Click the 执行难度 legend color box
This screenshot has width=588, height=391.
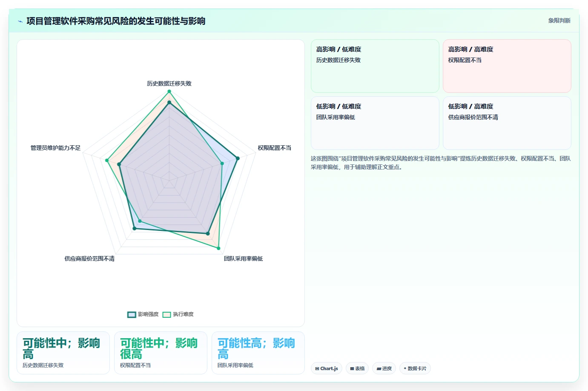[166, 315]
